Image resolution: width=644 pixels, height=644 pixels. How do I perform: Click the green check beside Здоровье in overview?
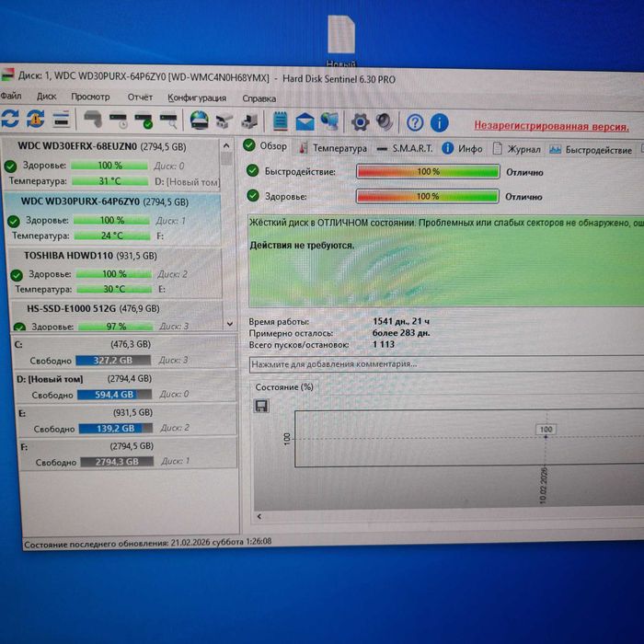pyautogui.click(x=253, y=195)
